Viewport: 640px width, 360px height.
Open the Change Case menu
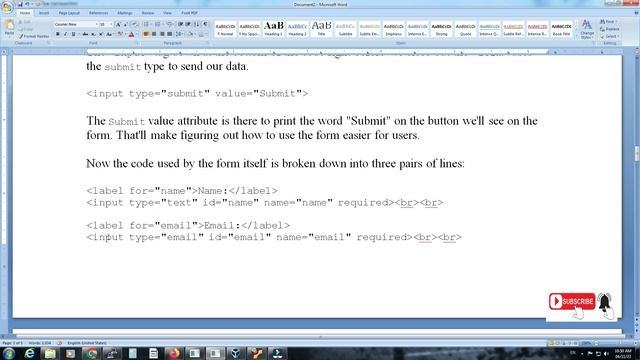(x=109, y=34)
